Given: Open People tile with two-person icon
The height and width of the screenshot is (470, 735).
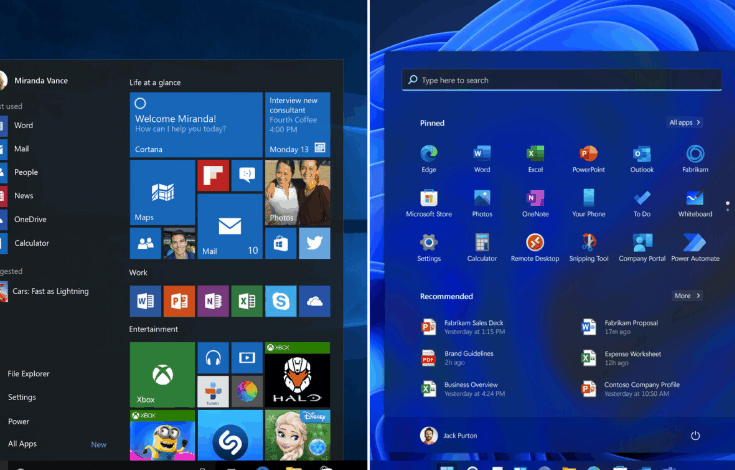Looking at the screenshot, I should point(145,243).
